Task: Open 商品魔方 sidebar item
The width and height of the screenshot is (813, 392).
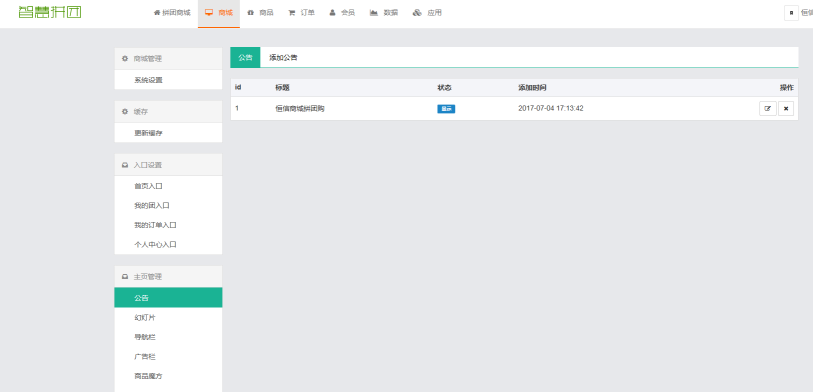Action: pos(168,376)
